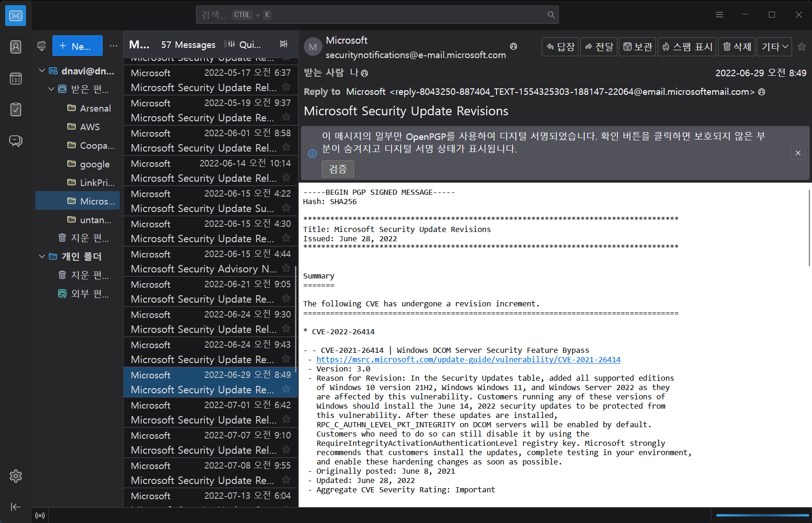
Task: Click the online status radio icon
Action: coord(40,515)
